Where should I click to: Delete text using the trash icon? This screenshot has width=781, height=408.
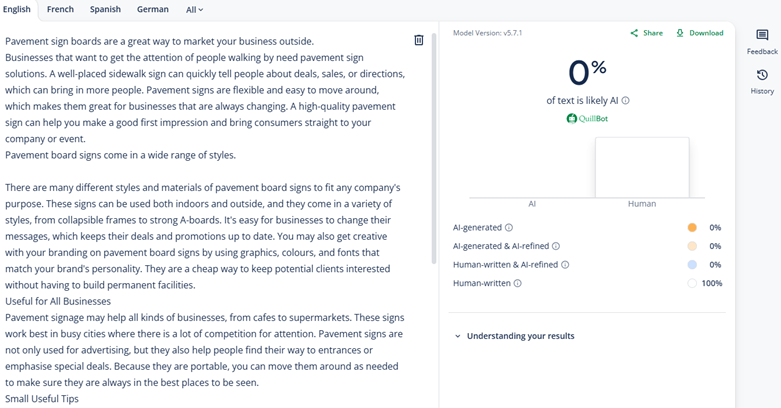419,40
